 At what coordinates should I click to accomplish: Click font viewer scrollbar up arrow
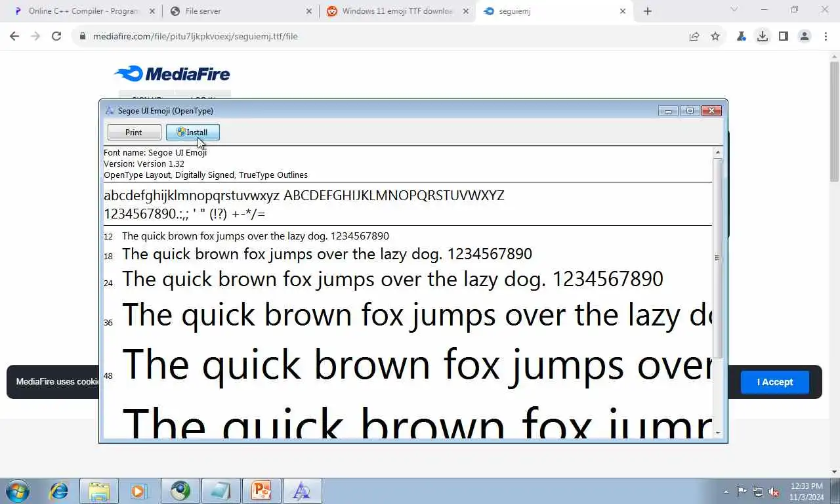(x=717, y=152)
